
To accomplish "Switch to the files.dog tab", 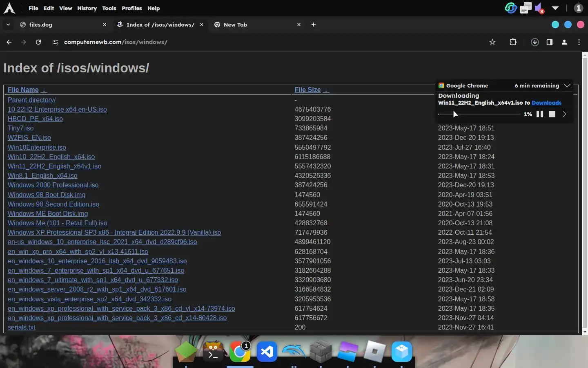I will (63, 25).
